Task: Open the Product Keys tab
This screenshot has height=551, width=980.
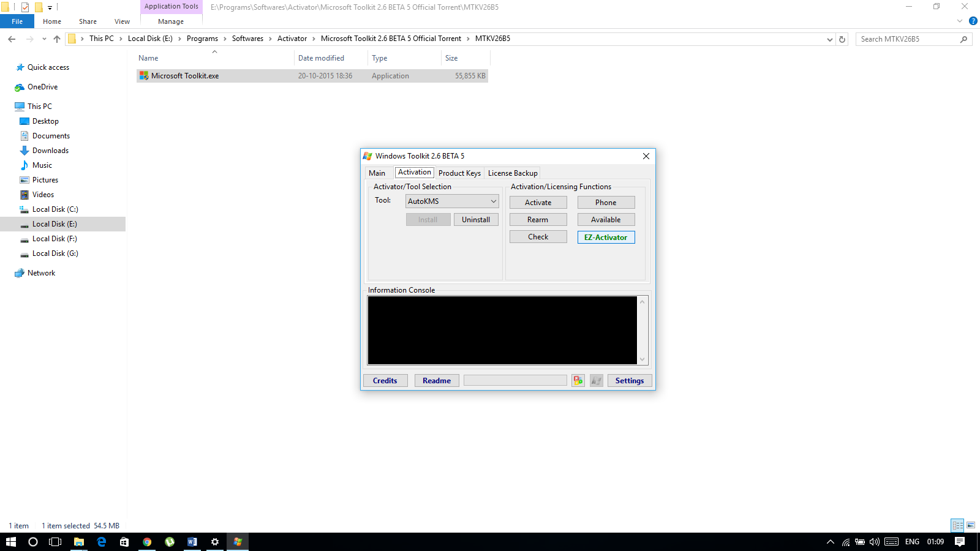Action: click(459, 173)
